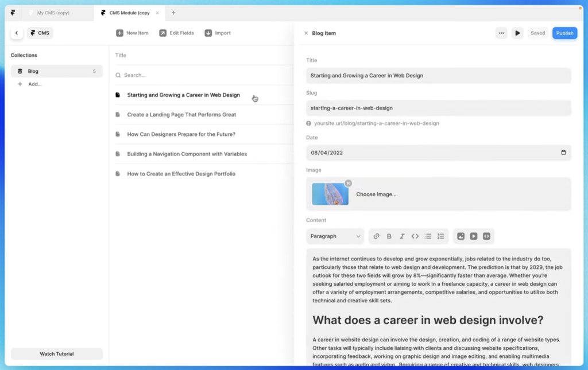This screenshot has width=588, height=370.
Task: Toggle inline code formatting
Action: point(415,236)
